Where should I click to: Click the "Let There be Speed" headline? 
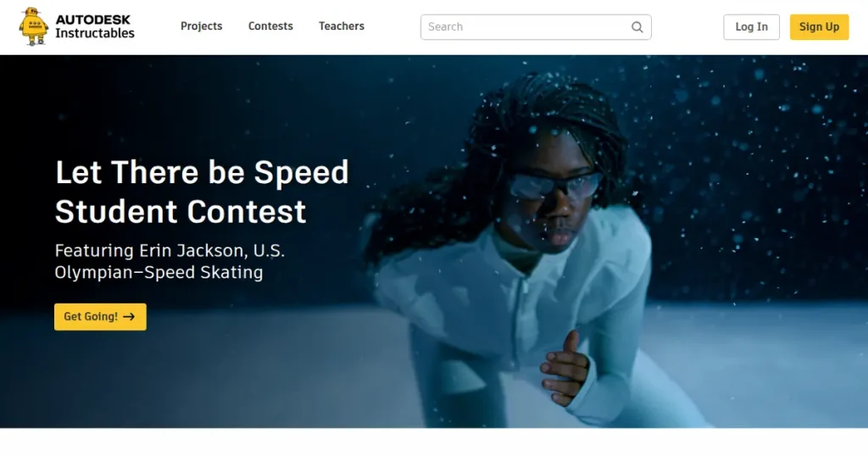pos(202,172)
